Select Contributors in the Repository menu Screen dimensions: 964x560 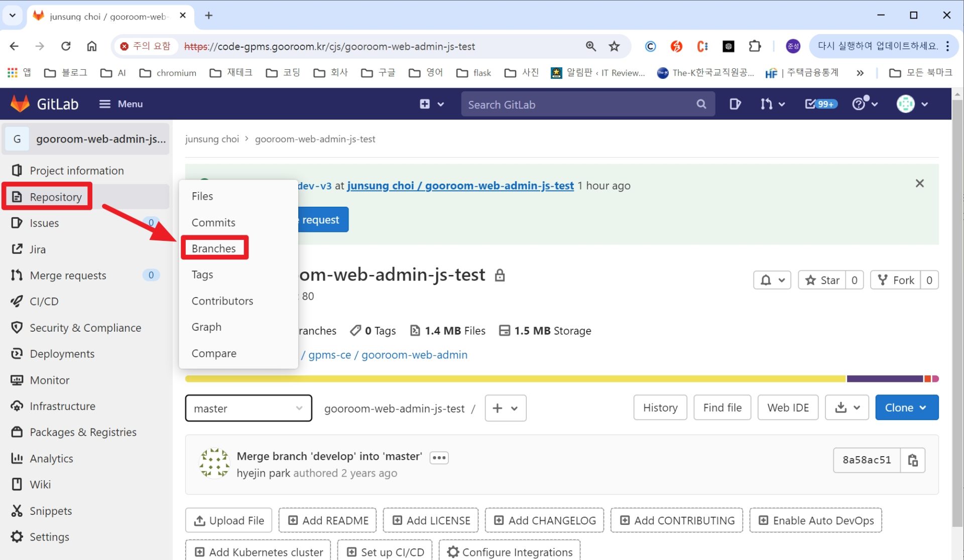coord(222,301)
